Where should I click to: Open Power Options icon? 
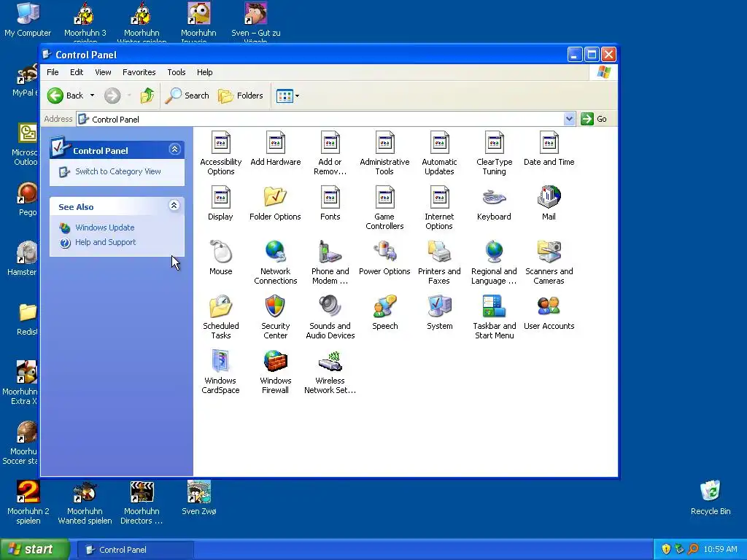pyautogui.click(x=384, y=252)
